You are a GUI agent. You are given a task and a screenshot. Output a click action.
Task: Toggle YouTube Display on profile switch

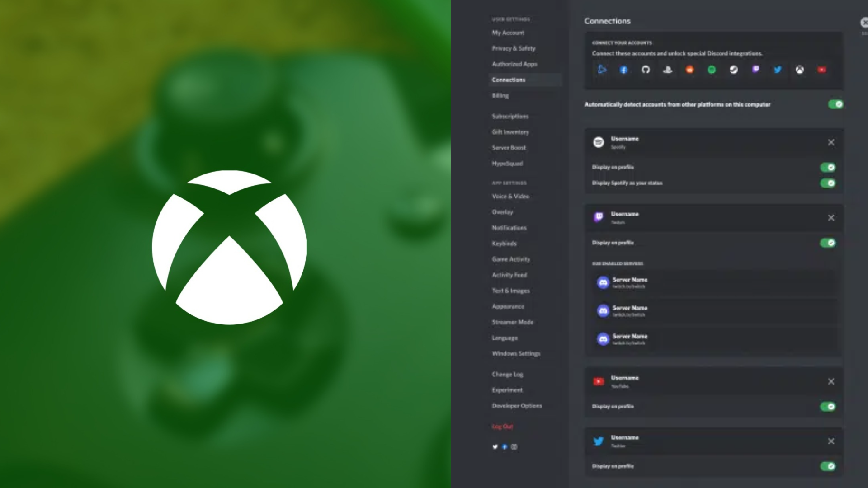[828, 406]
